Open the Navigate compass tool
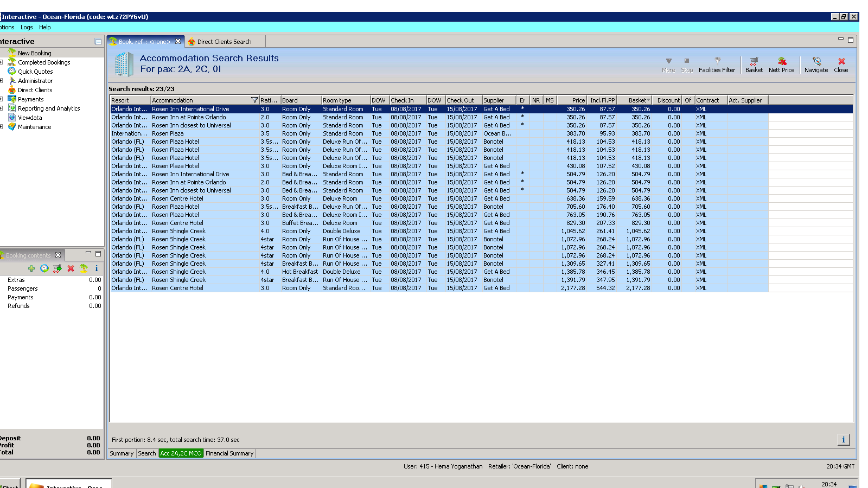Image resolution: width=868 pixels, height=488 pixels. [x=816, y=65]
